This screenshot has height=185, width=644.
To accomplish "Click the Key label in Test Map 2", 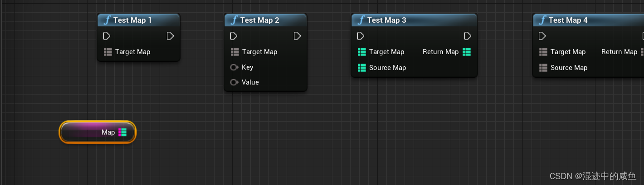I will [x=248, y=67].
